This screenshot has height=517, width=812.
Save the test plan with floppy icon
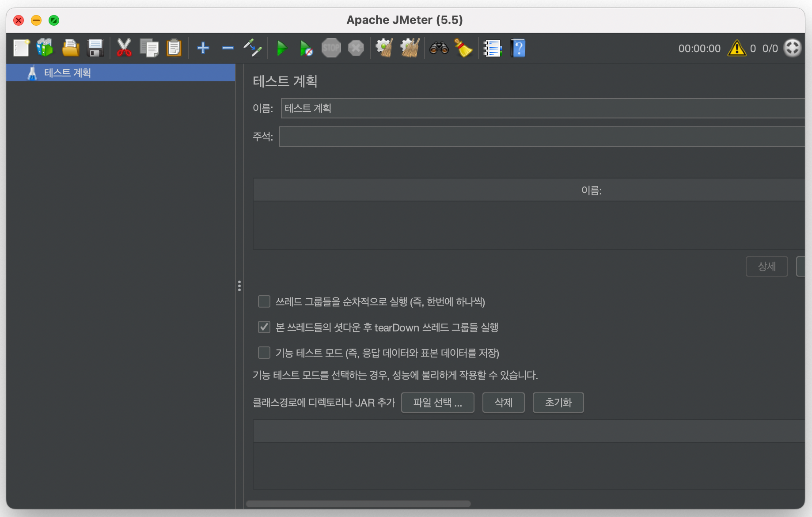point(95,48)
